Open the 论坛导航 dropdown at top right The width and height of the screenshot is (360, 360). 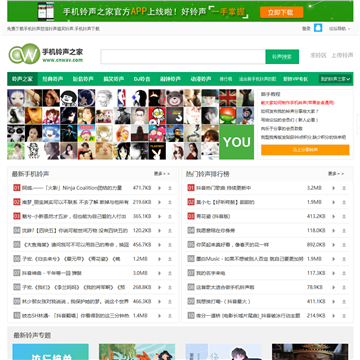[x=340, y=29]
